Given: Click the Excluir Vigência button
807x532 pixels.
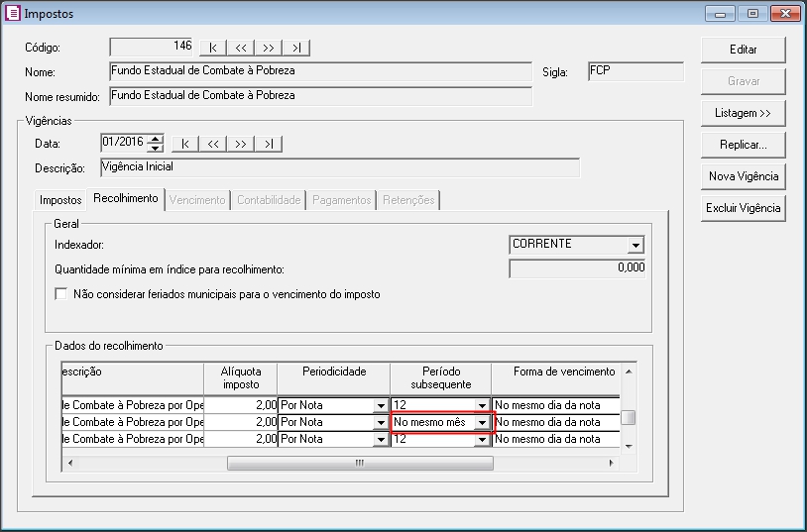Looking at the screenshot, I should click(x=743, y=208).
